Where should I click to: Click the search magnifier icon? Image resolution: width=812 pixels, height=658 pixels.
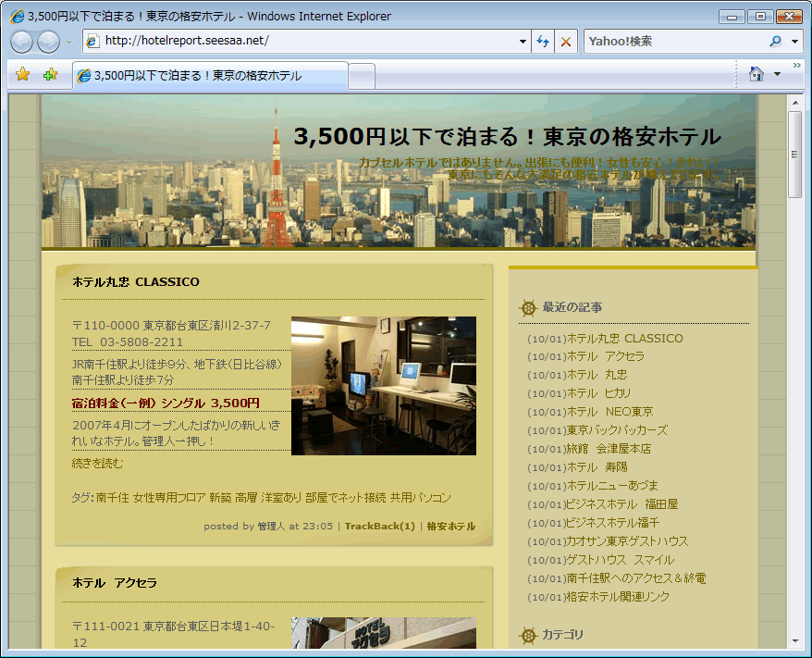(775, 42)
